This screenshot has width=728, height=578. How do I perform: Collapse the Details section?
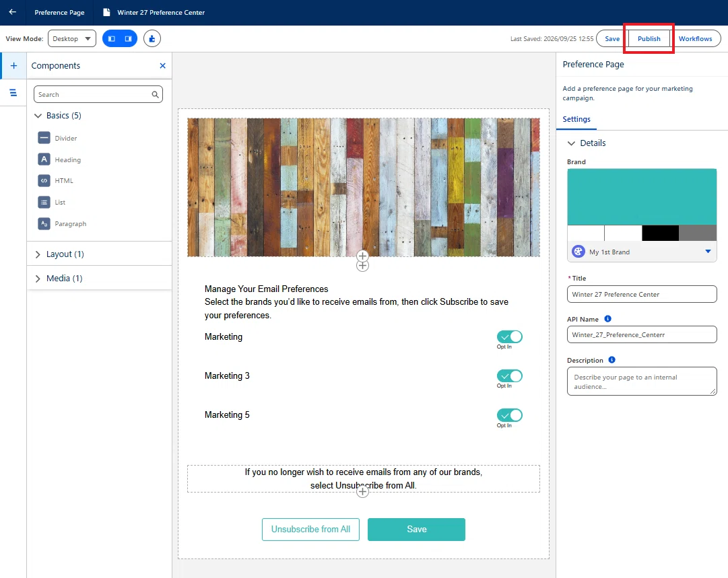coord(571,143)
